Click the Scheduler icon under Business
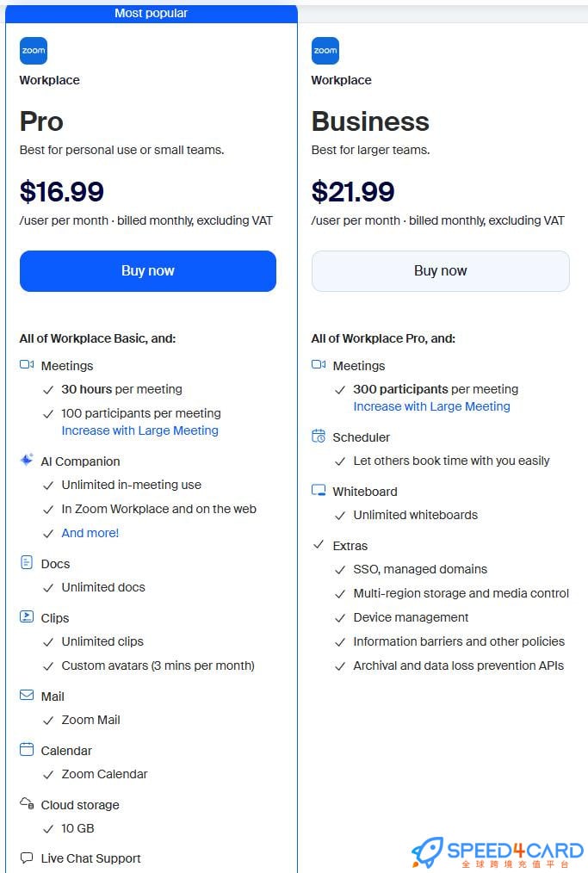588x873 pixels. pyautogui.click(x=319, y=436)
